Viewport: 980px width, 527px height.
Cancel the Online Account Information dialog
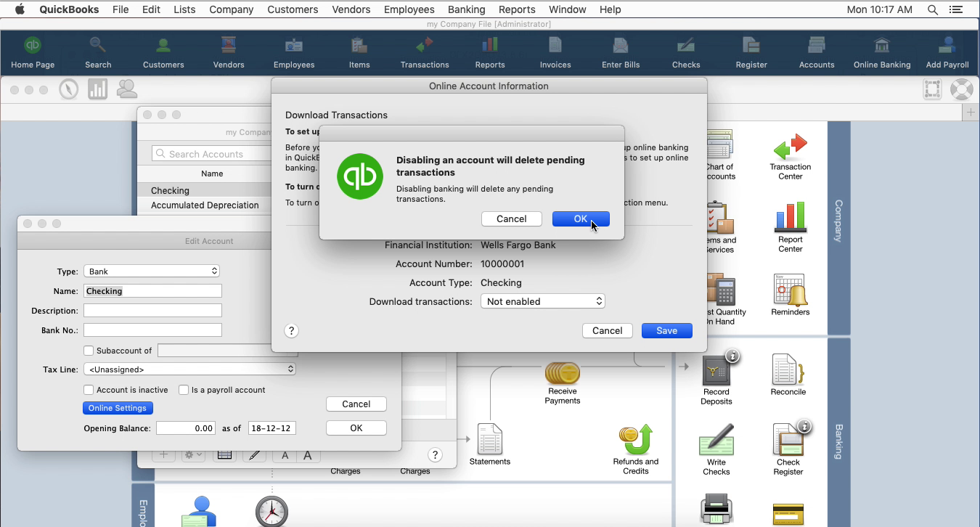tap(608, 330)
